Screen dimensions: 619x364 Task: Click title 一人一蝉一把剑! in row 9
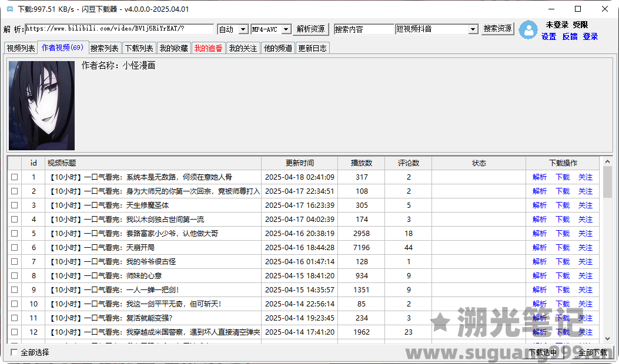[153, 290]
